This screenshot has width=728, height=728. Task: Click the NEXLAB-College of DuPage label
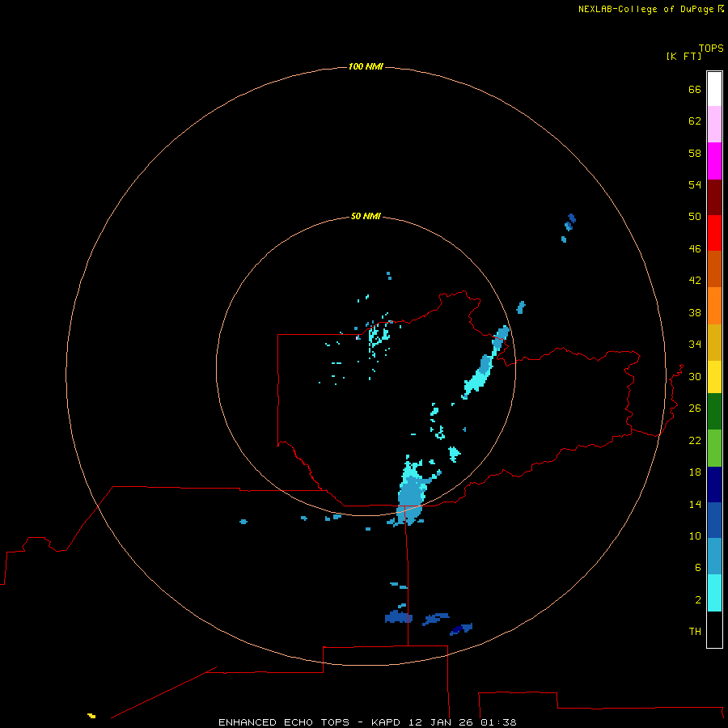tap(645, 9)
